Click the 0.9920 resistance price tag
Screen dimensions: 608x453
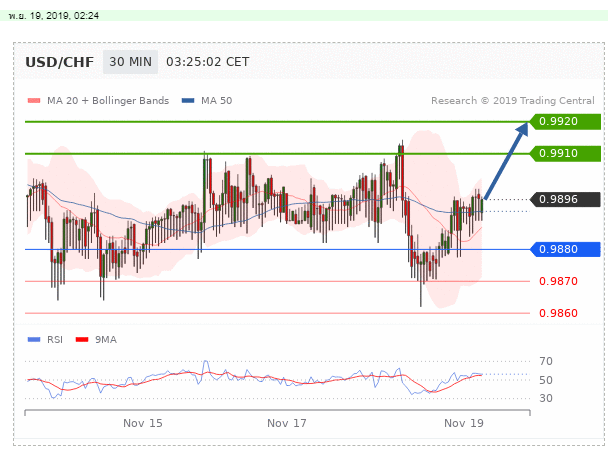[566, 121]
